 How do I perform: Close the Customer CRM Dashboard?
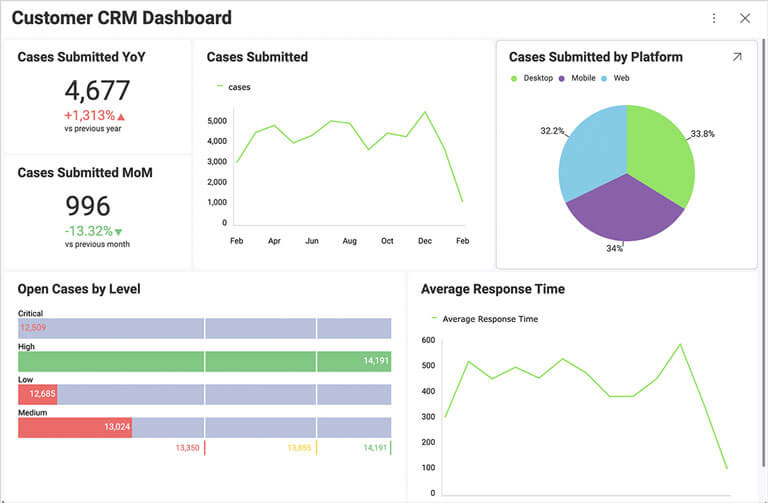tap(745, 18)
